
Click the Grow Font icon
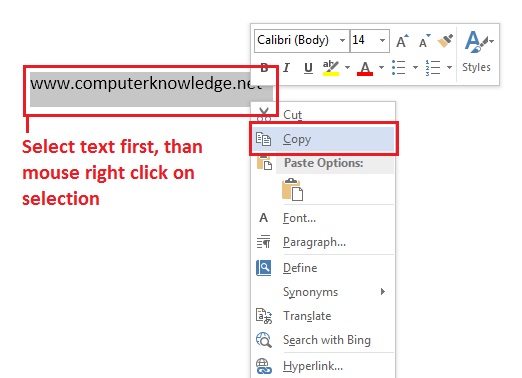point(402,41)
